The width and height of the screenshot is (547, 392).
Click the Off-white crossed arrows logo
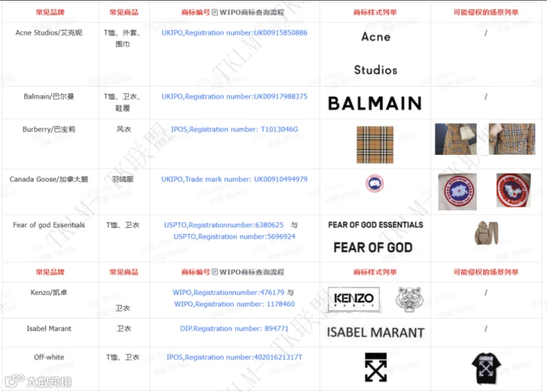376,367
